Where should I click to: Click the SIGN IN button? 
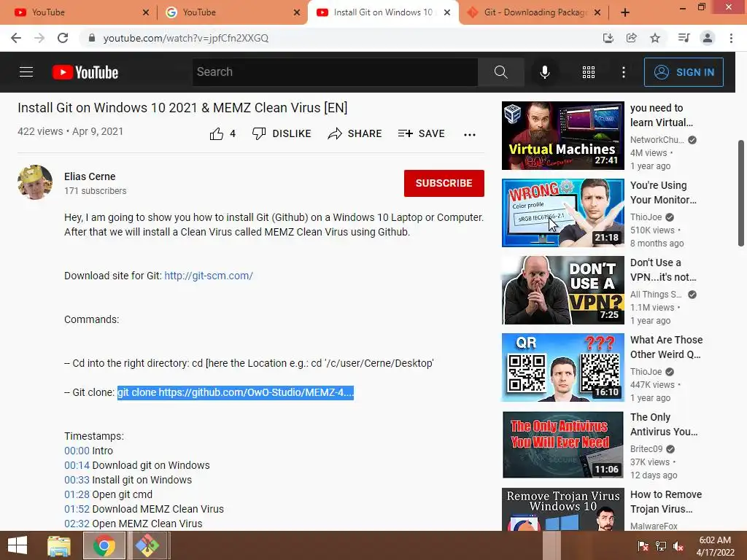point(684,72)
